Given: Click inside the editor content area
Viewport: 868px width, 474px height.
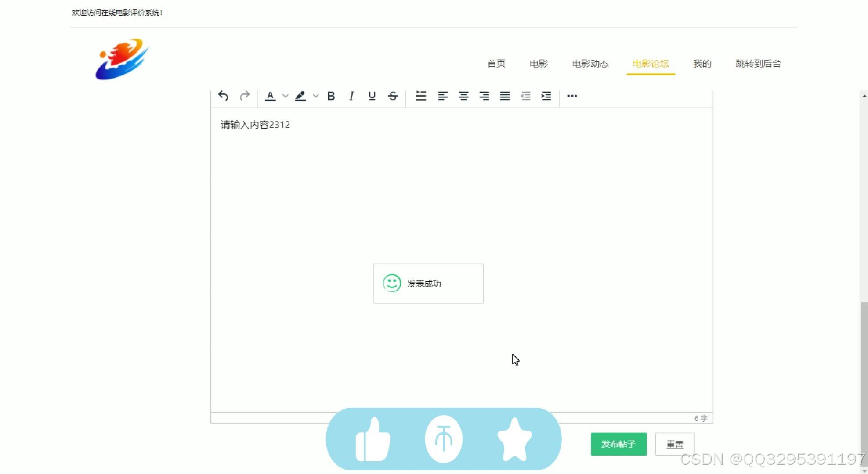Looking at the screenshot, I should (462, 260).
